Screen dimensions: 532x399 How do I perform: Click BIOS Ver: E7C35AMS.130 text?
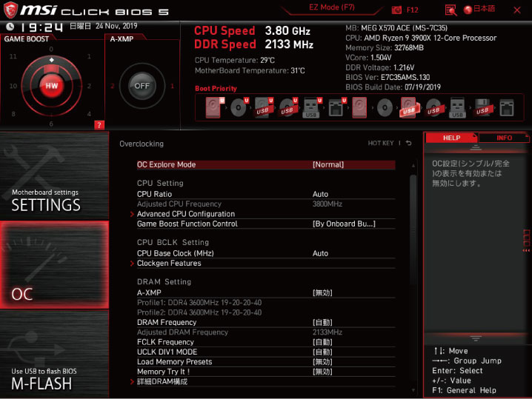[x=388, y=77]
